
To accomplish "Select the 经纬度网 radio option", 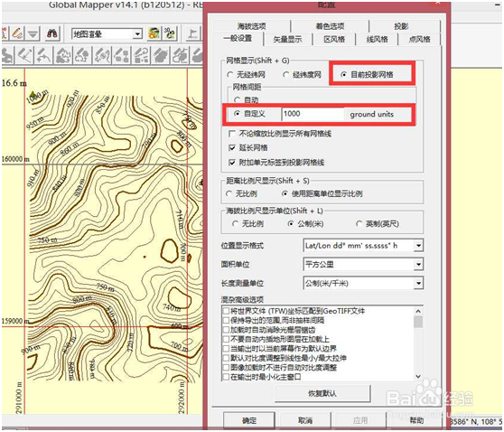I will [285, 75].
